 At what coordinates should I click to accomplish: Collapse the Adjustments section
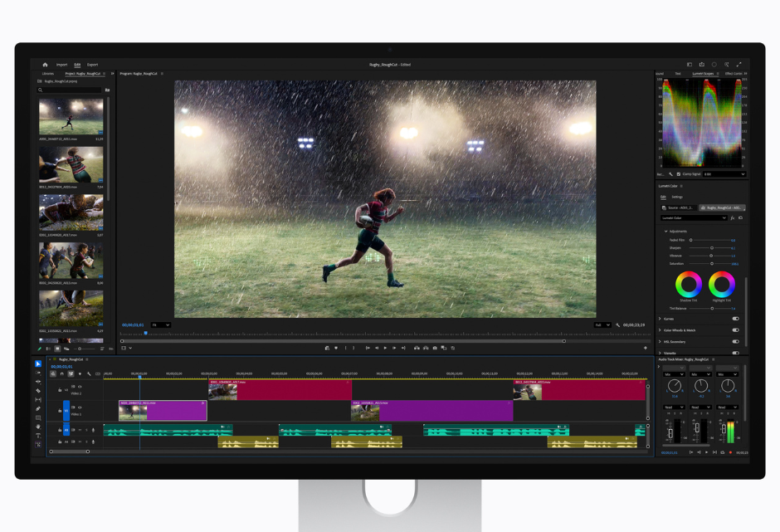coord(665,232)
